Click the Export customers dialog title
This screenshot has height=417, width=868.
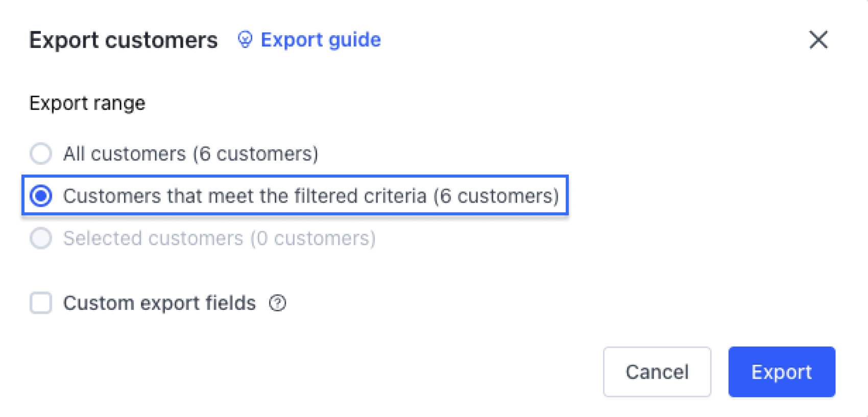[123, 40]
